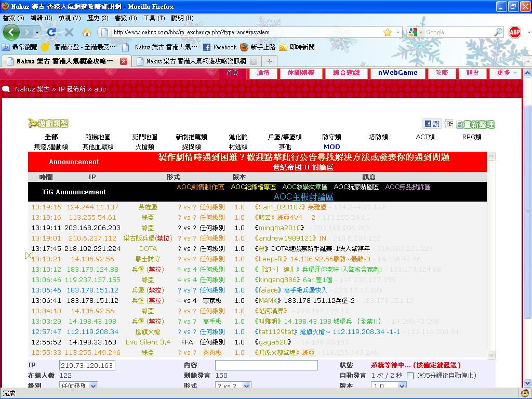Open the Google search engine selector
This screenshot has width=532, height=399.
pos(416,32)
